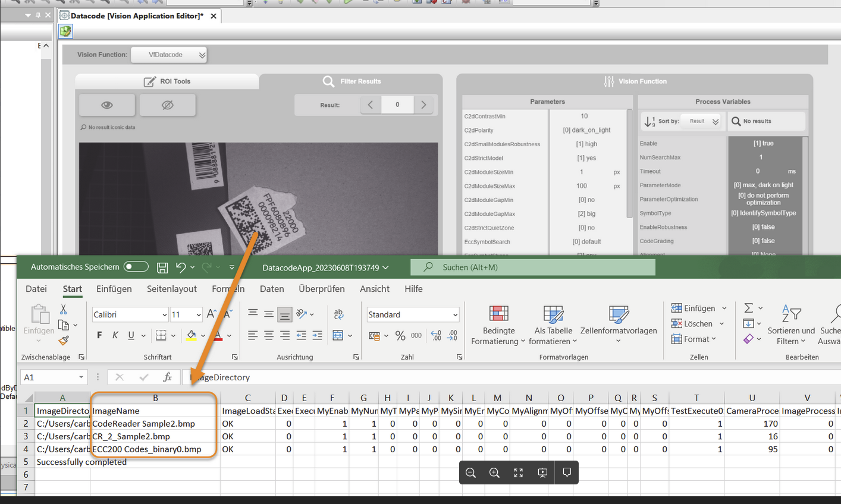Apply italic formatting with K
The image size is (841, 504).
pos(115,335)
